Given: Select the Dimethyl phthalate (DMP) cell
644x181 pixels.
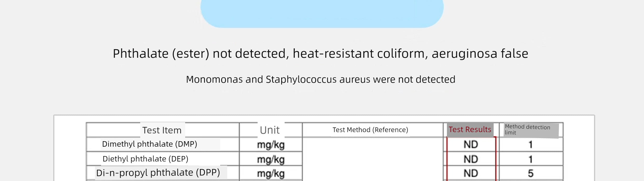Looking at the screenshot, I should (150, 144).
